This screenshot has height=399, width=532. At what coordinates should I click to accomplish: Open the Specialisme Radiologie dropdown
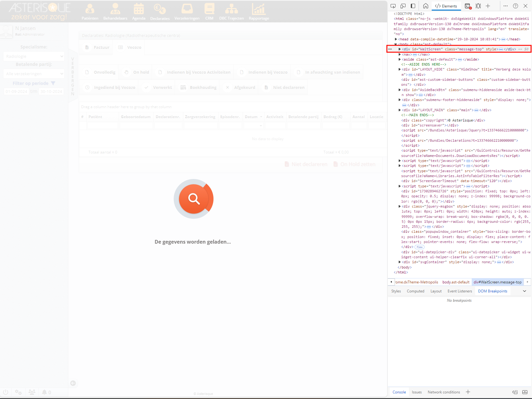pyautogui.click(x=34, y=56)
